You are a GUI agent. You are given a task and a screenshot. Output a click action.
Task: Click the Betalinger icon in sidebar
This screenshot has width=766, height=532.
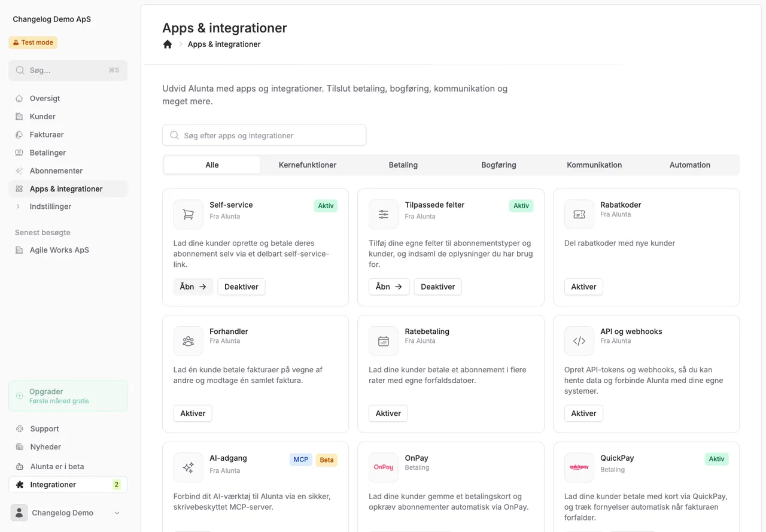pos(20,153)
